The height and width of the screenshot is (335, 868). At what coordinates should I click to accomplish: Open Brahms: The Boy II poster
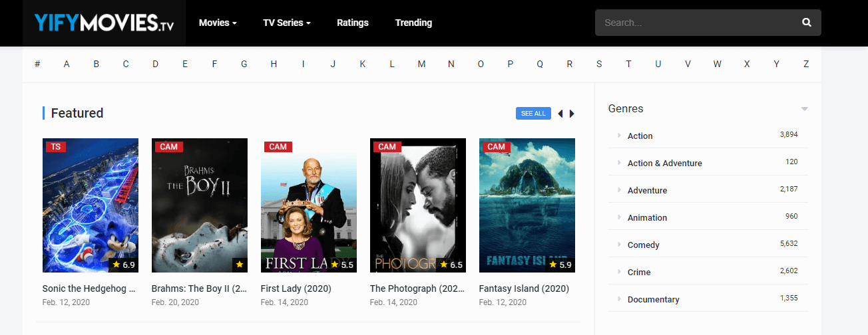tap(200, 205)
